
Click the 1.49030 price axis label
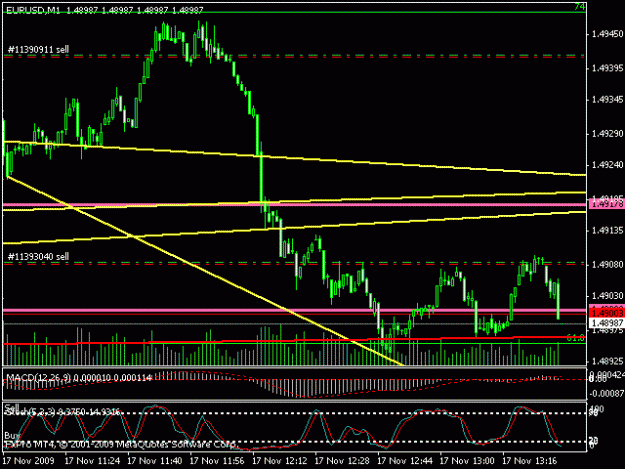click(607, 296)
